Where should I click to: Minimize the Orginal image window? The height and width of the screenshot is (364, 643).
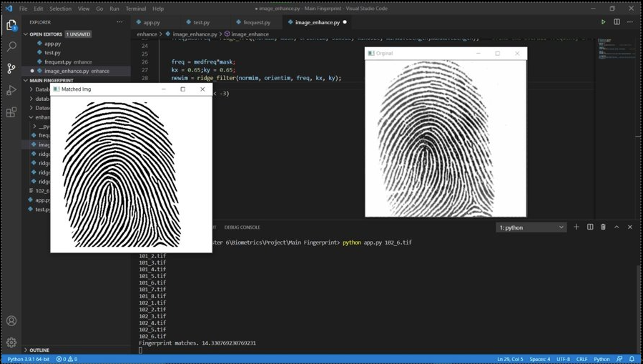[478, 54]
